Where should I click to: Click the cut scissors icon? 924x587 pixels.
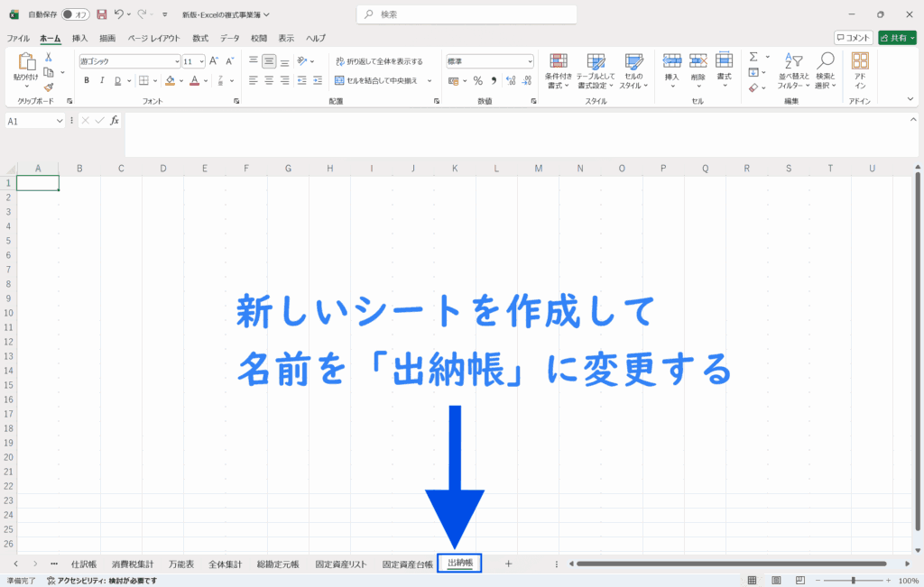click(x=49, y=57)
